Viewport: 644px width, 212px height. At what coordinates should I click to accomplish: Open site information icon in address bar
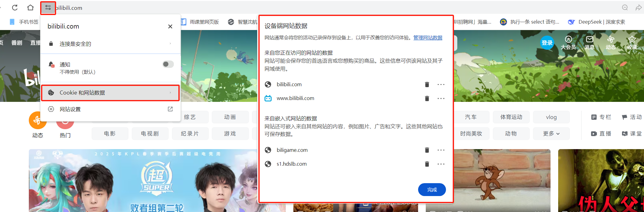point(48,8)
